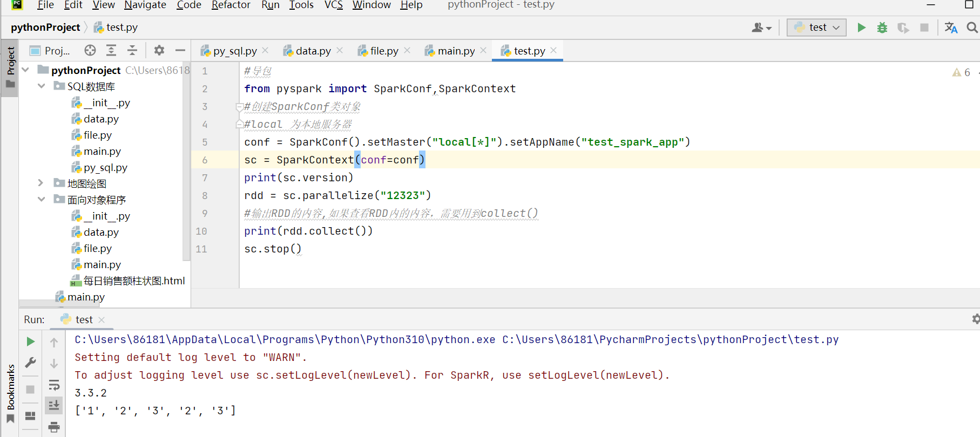Image resolution: width=980 pixels, height=437 pixels.
Task: Click the locate/select opened file icon
Action: [x=90, y=51]
